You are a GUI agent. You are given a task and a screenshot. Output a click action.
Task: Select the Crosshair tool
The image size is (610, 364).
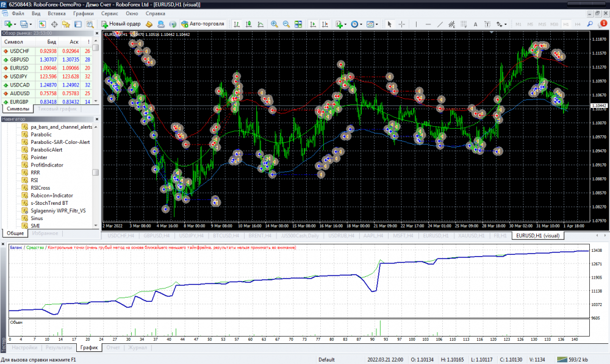401,24
